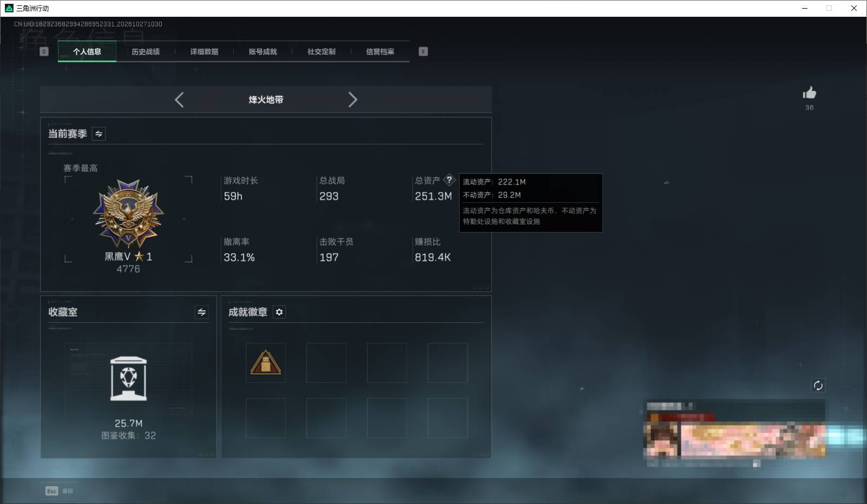The width and height of the screenshot is (867, 504).
Task: Click the 三角洲行动 window title icon
Action: [x=9, y=8]
